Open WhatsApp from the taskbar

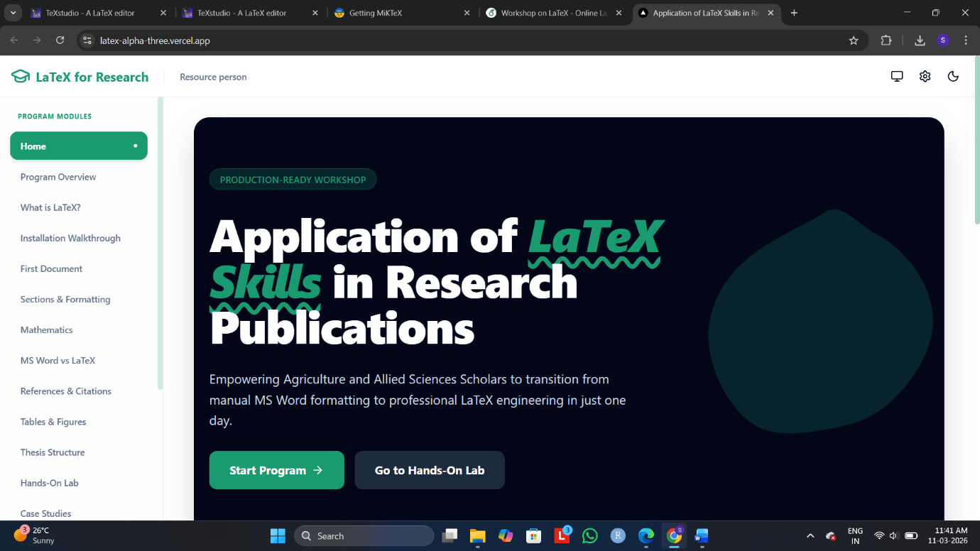tap(589, 536)
